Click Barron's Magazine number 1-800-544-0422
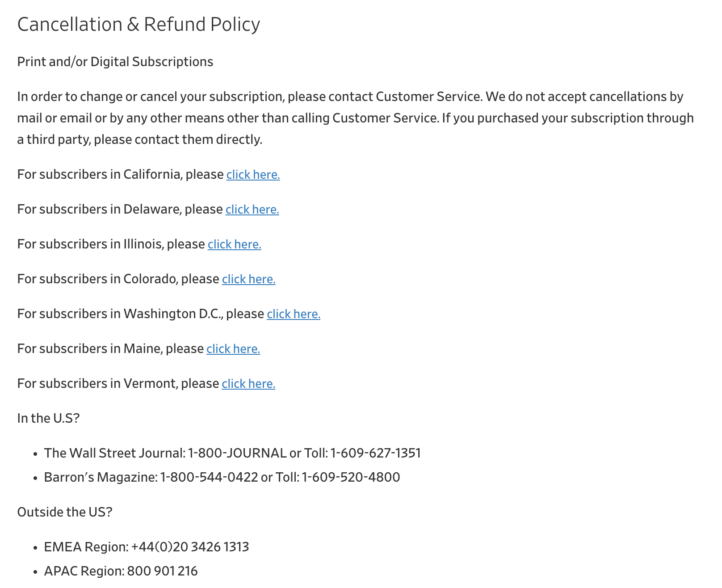Image resolution: width=722 pixels, height=588 pixels. click(209, 477)
